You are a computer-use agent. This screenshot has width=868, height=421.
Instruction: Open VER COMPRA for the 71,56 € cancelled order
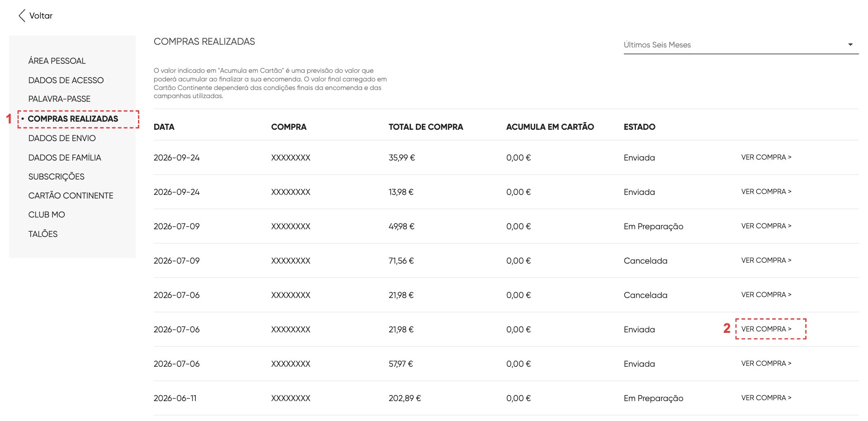(x=766, y=260)
